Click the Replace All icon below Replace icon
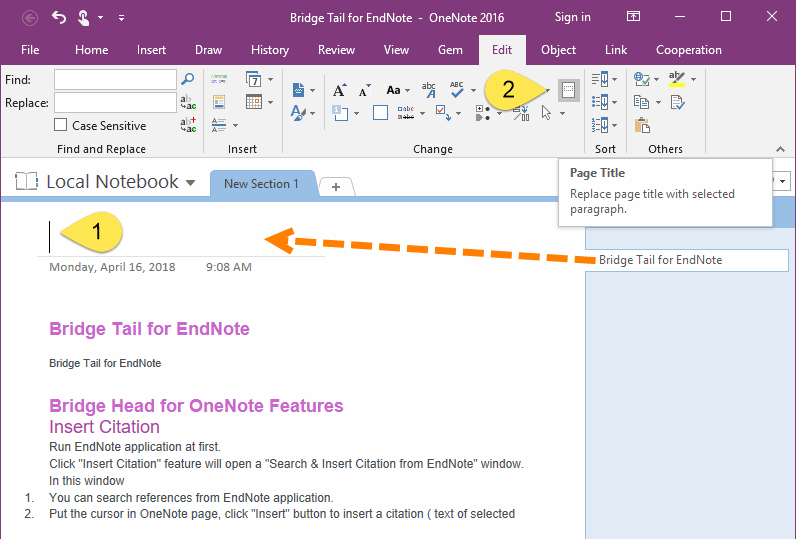This screenshot has height=539, width=796. 188,125
